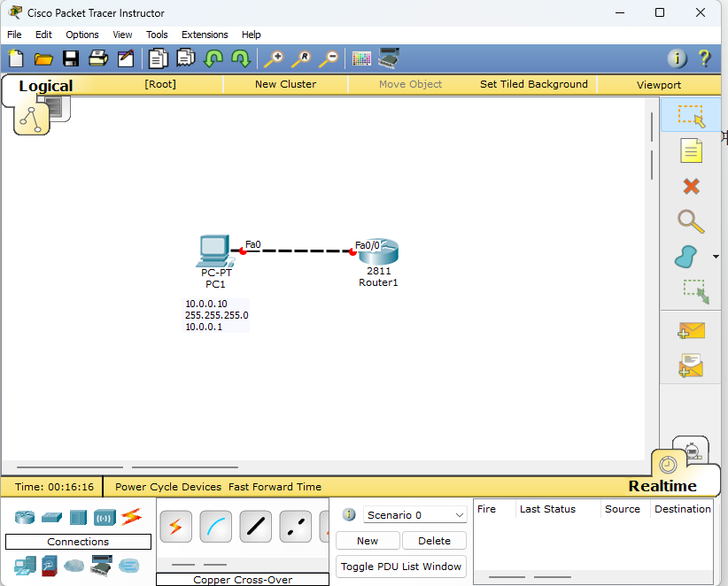Image resolution: width=728 pixels, height=586 pixels.
Task: Select Hubs device category icon
Action: pyautogui.click(x=78, y=517)
